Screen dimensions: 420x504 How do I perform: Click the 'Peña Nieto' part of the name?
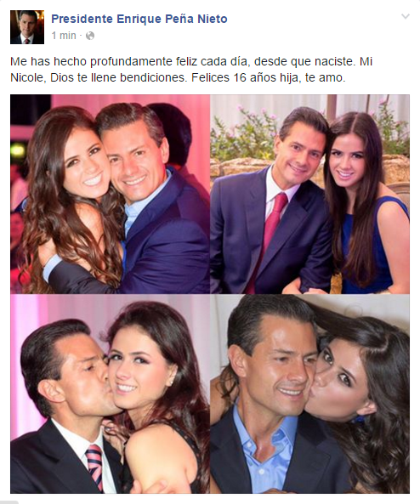pyautogui.click(x=196, y=19)
